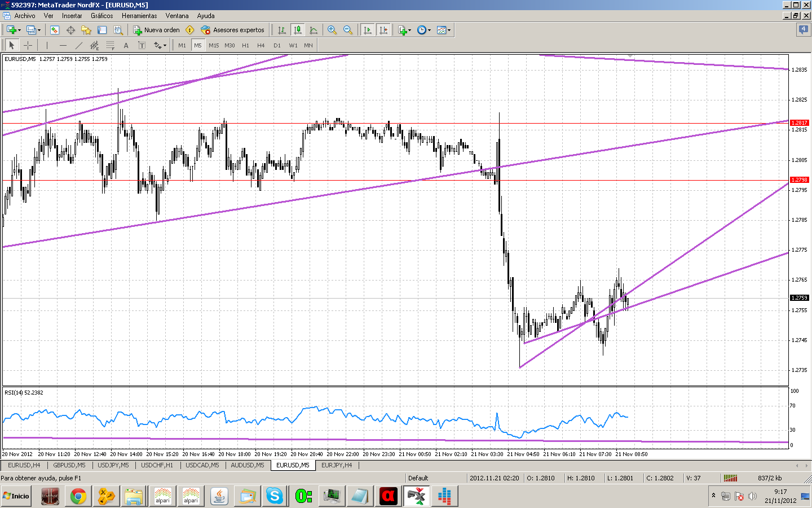Image resolution: width=812 pixels, height=508 pixels.
Task: Select the Fibonacci retracement tool
Action: pos(110,45)
